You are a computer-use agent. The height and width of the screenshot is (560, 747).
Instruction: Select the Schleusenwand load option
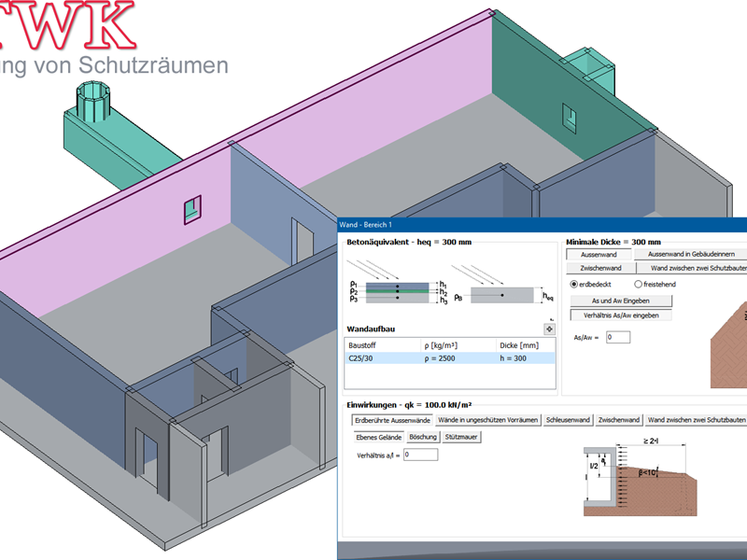pyautogui.click(x=568, y=421)
